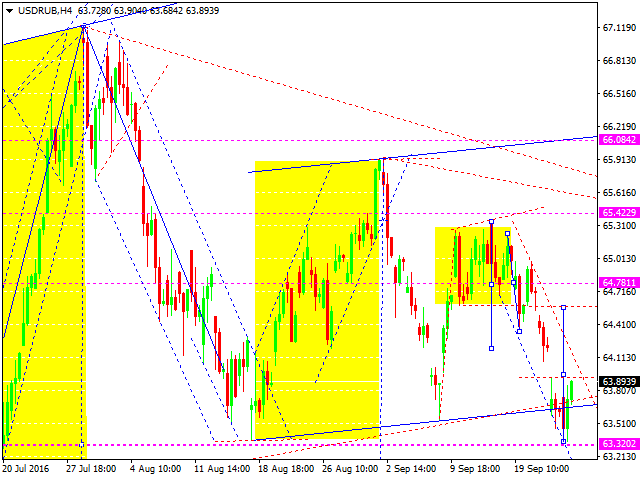Select the current price label 63.8939
Screen dimensions: 640x480
619,382
